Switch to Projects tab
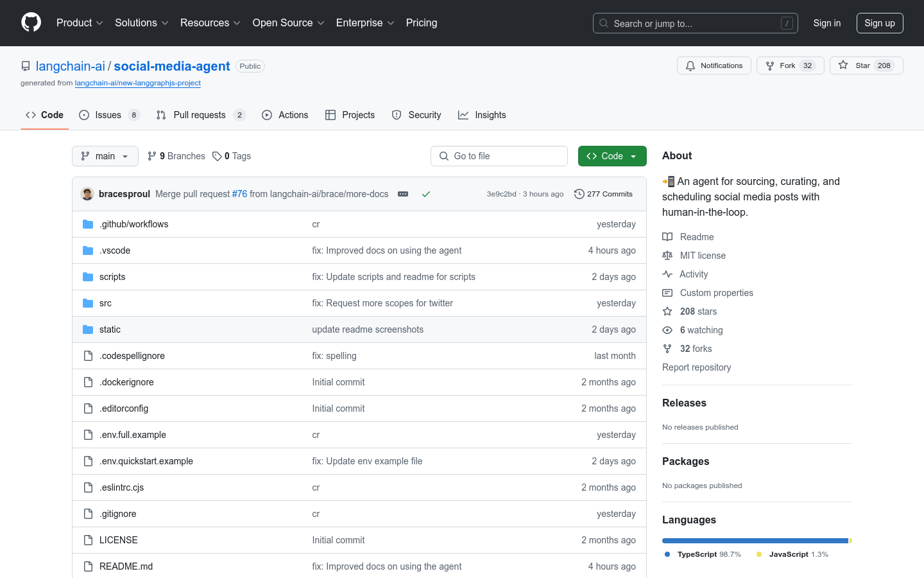The image size is (924, 578). tap(350, 115)
